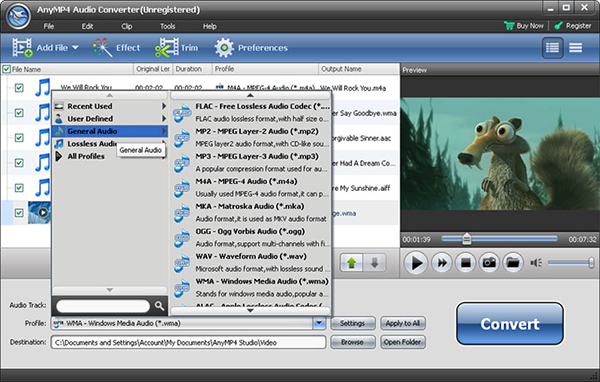
Task: Click the OGG format icon
Action: 182,238
